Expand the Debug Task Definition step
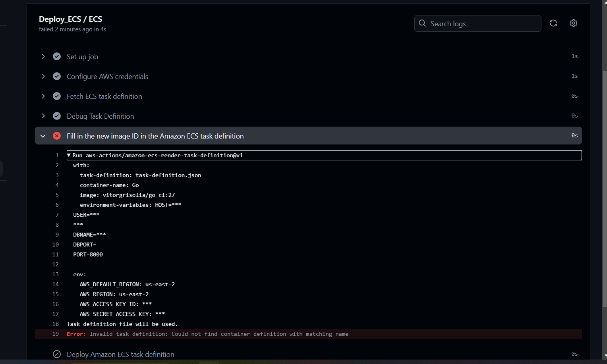The height and width of the screenshot is (364, 607). (x=43, y=116)
